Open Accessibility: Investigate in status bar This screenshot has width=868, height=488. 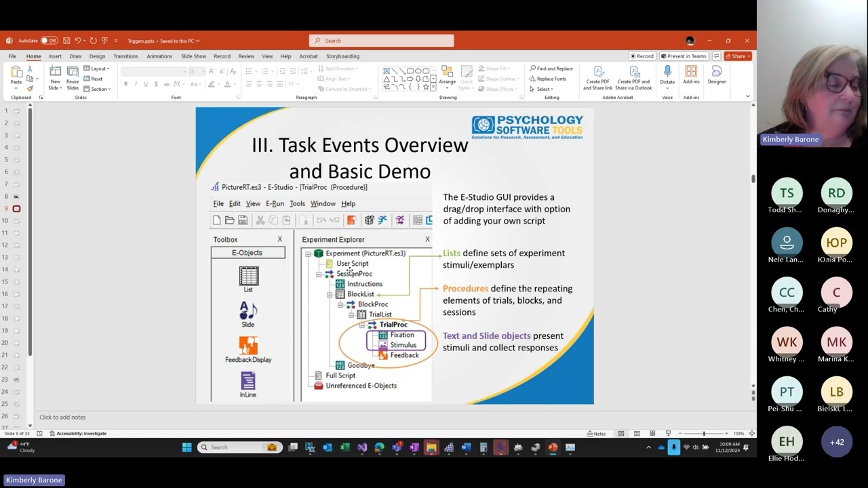(x=78, y=434)
